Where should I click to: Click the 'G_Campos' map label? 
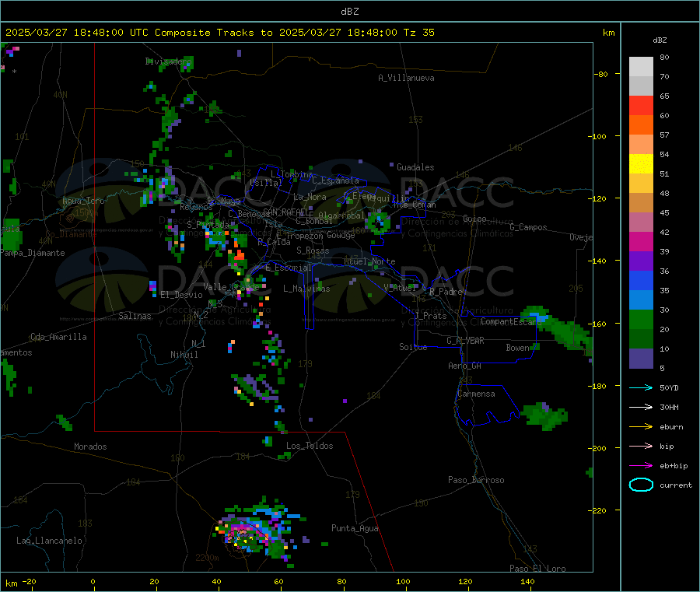coord(528,227)
